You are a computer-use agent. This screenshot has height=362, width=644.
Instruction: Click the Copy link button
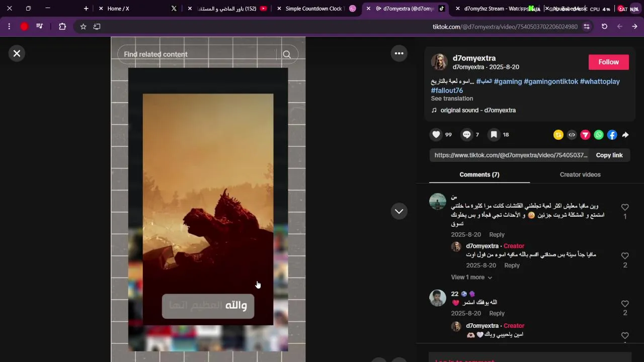coord(609,155)
